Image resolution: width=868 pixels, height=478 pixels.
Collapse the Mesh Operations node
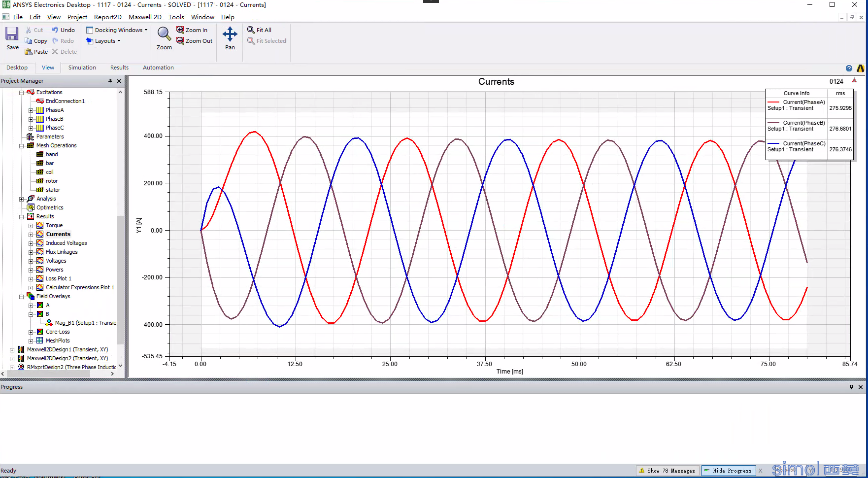click(22, 145)
